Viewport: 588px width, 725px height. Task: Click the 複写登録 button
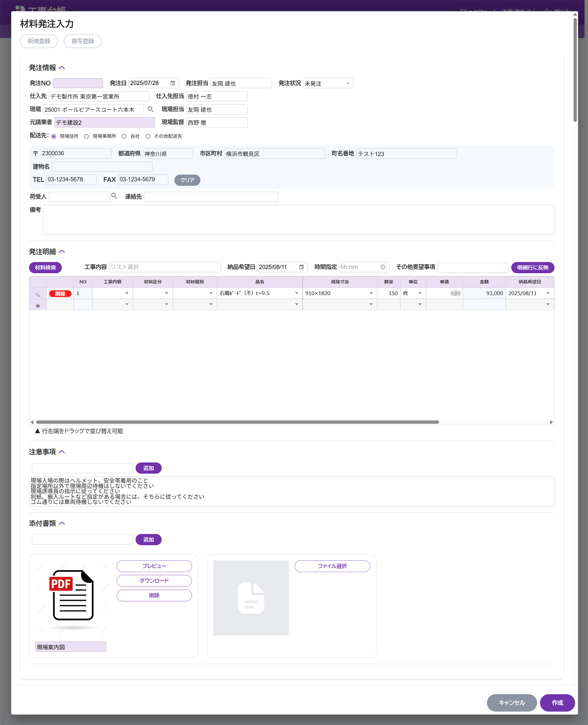82,41
